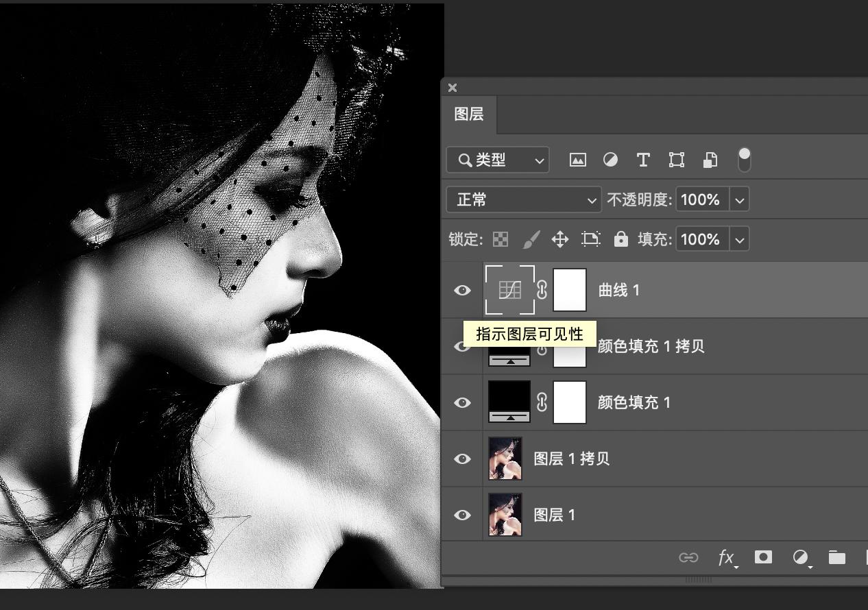Open the 不透明度 opacity slider dropdown arrow
This screenshot has height=610, width=868.
tap(740, 200)
